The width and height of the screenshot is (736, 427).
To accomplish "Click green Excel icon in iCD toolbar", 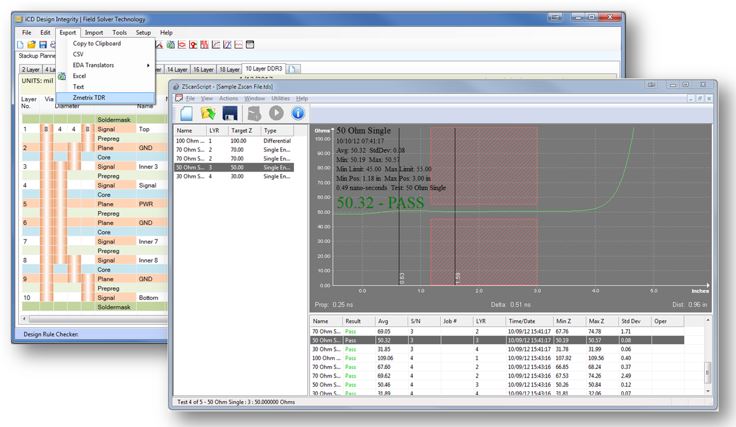I will pos(170,45).
